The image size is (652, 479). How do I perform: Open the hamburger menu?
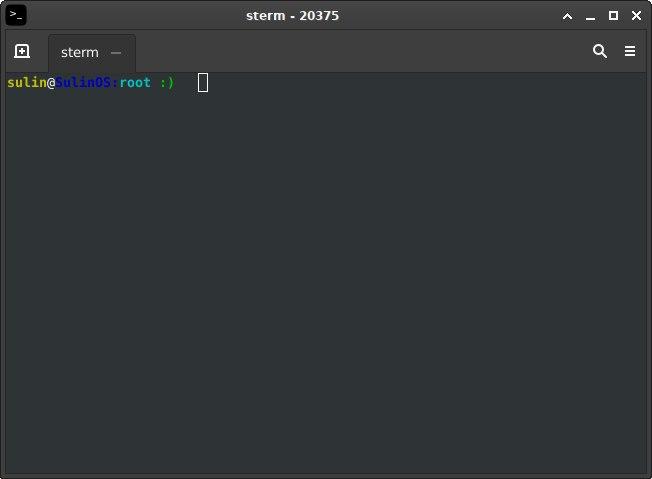[x=630, y=51]
